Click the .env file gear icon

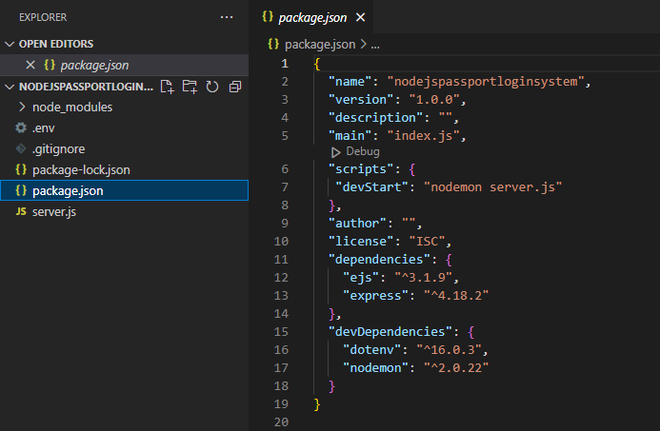pos(21,128)
